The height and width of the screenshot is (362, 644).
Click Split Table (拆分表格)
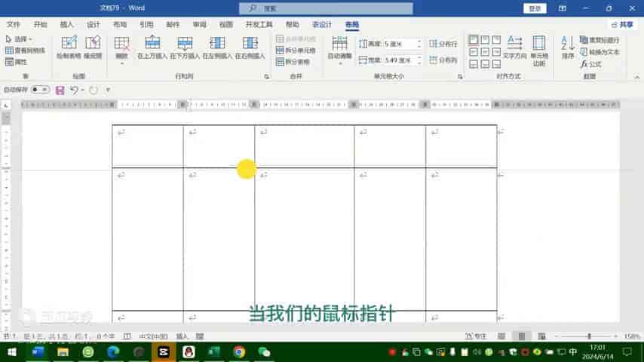(293, 62)
